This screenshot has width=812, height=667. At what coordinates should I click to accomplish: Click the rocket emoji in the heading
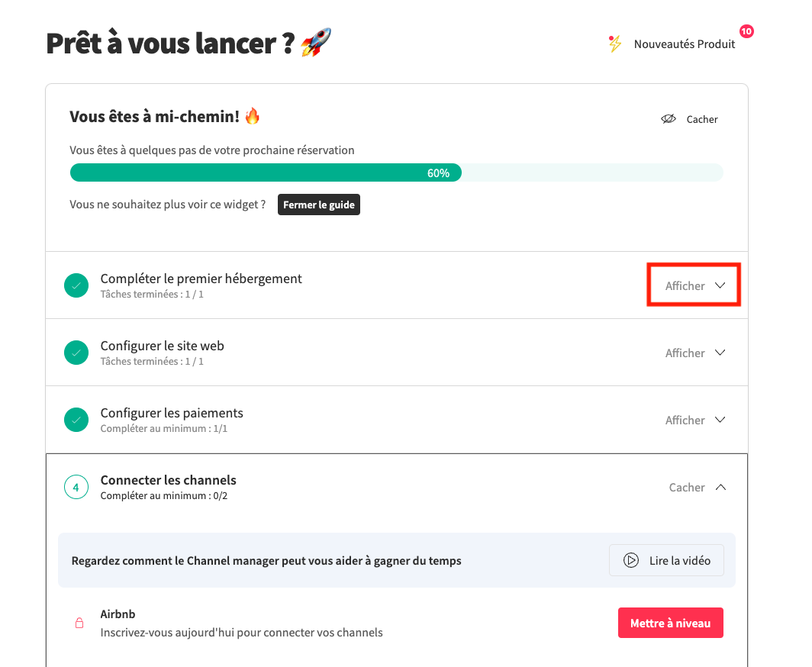(315, 43)
